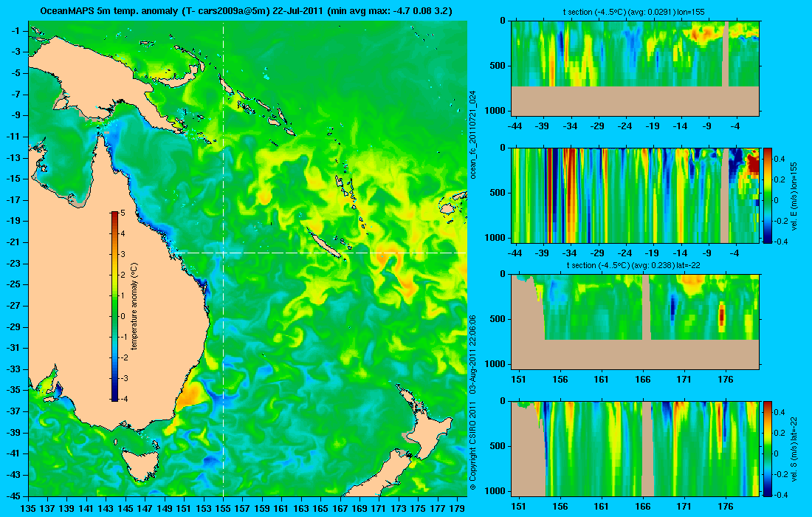Click the crossing of the dashed white section lines
812x517 pixels.
click(223, 253)
